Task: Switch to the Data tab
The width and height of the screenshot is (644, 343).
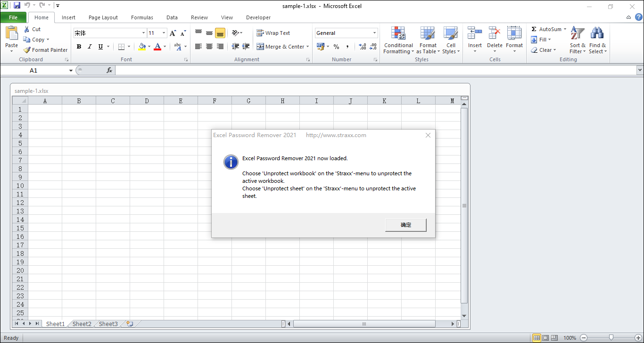Action: (172, 17)
